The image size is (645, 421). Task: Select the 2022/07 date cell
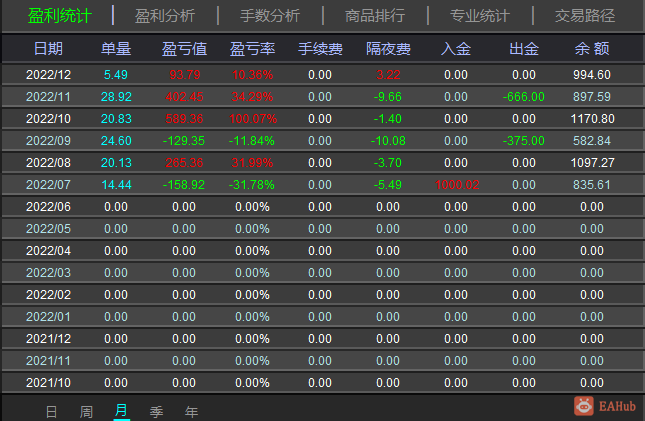[x=48, y=185]
